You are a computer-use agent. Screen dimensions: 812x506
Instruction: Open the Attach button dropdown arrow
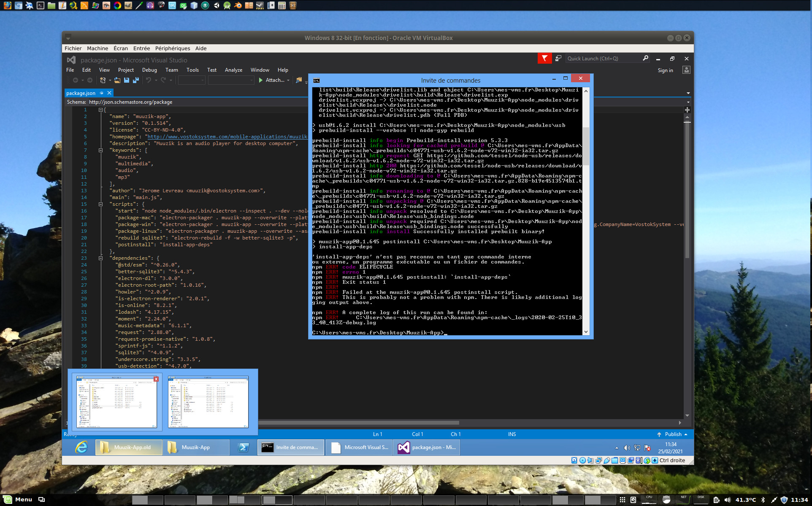288,80
